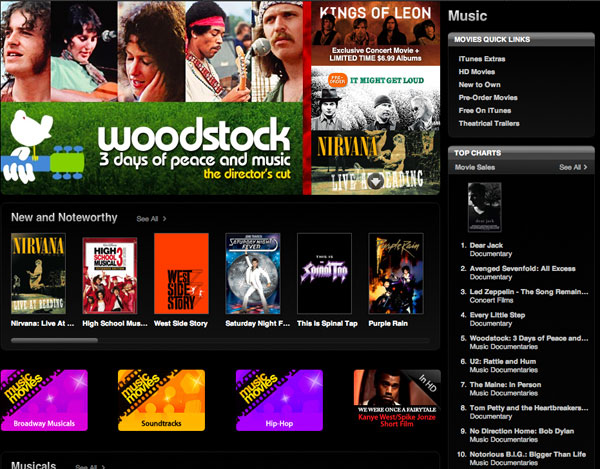The width and height of the screenshot is (600, 469).
Task: Open chart entry Every Little Step
Action: pos(497,315)
